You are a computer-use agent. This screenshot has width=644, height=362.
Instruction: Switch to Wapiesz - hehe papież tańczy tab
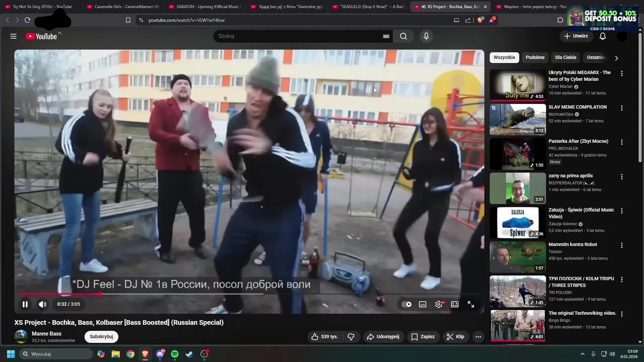pos(532,7)
